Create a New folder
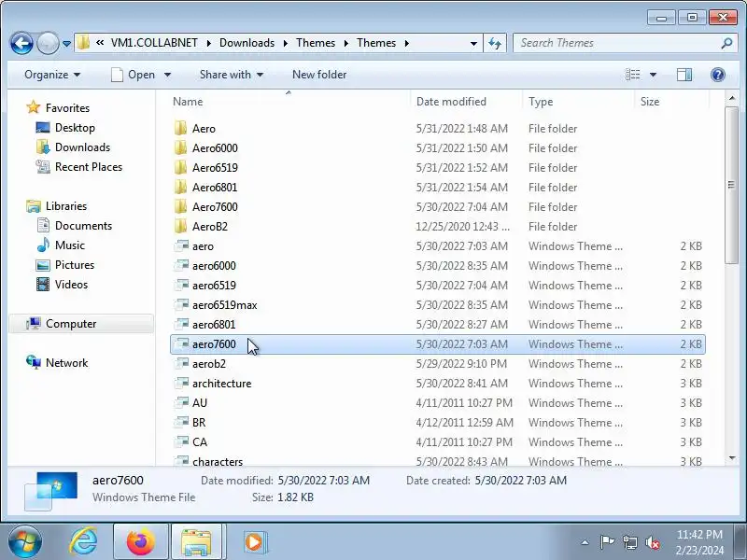 click(319, 75)
